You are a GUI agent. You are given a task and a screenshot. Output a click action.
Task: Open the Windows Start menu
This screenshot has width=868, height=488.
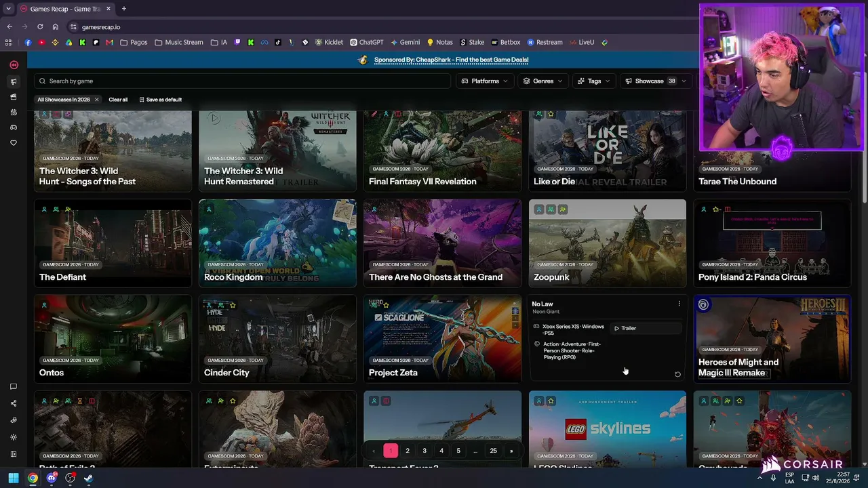coord(14,478)
